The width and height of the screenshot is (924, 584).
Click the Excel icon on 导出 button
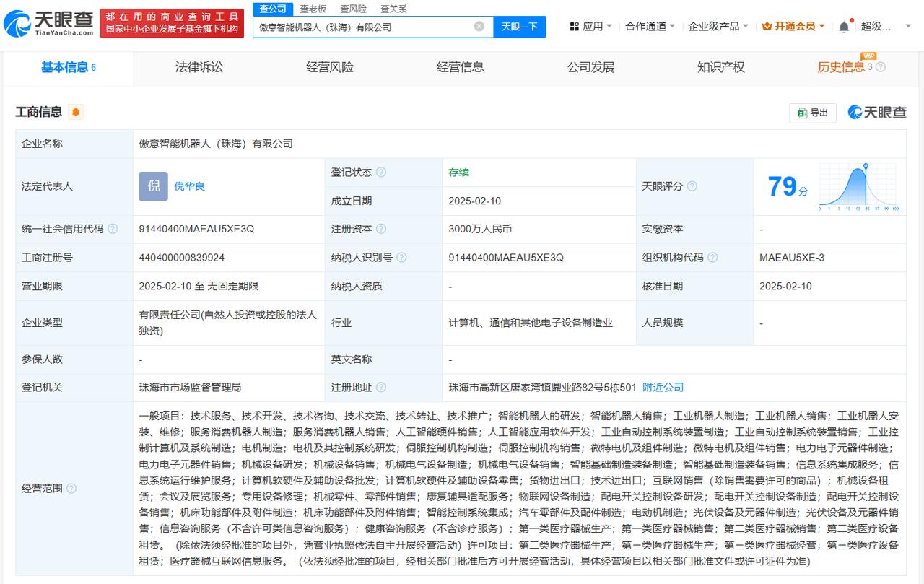[802, 113]
